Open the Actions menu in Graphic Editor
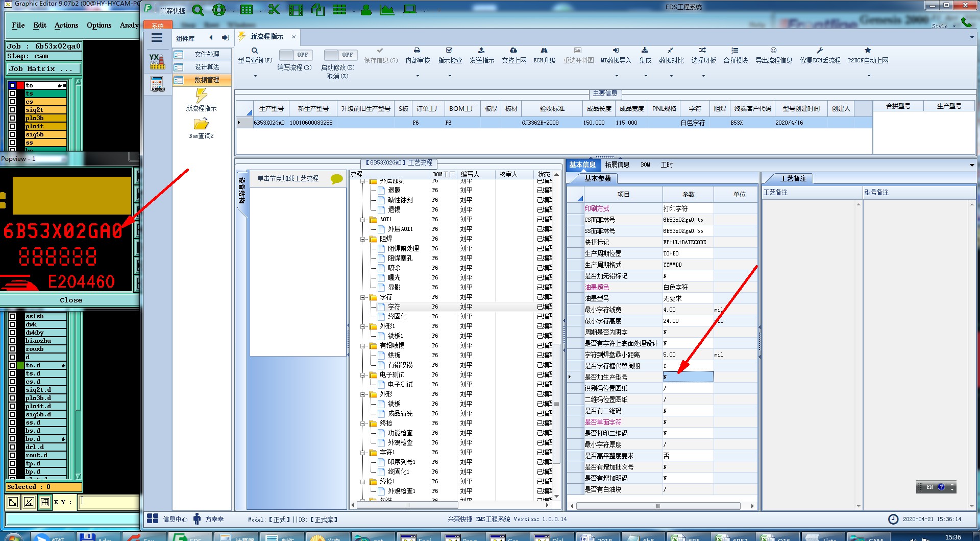 [x=66, y=25]
